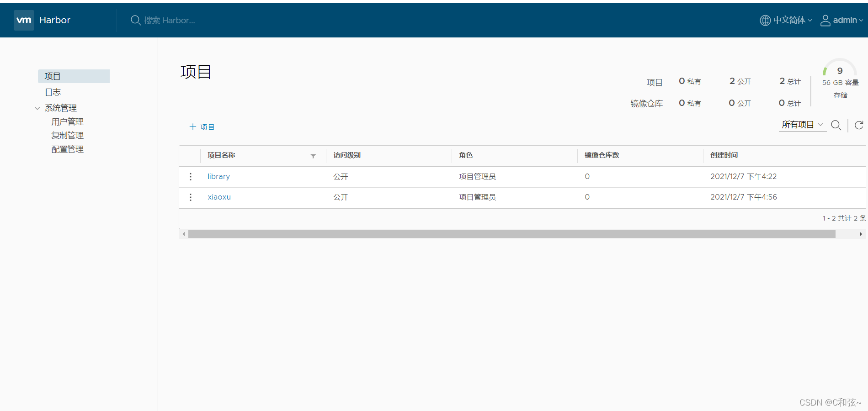
Task: Click the filter icon in 项目名称 column
Action: [x=313, y=156]
